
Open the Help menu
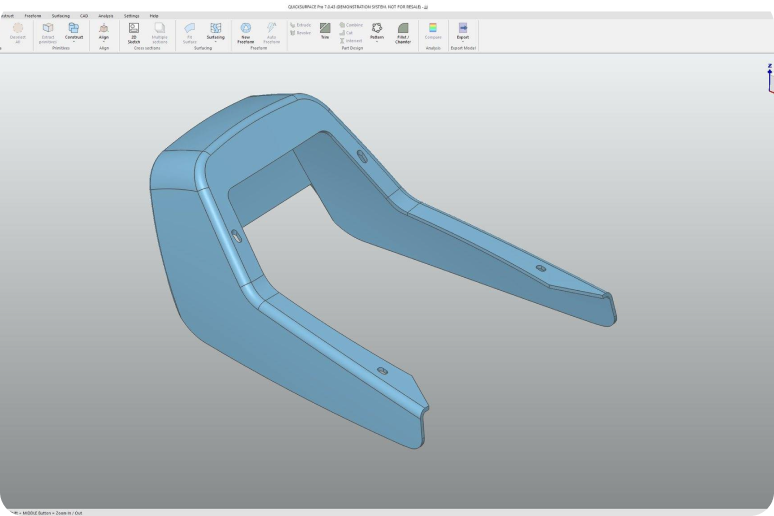point(154,16)
